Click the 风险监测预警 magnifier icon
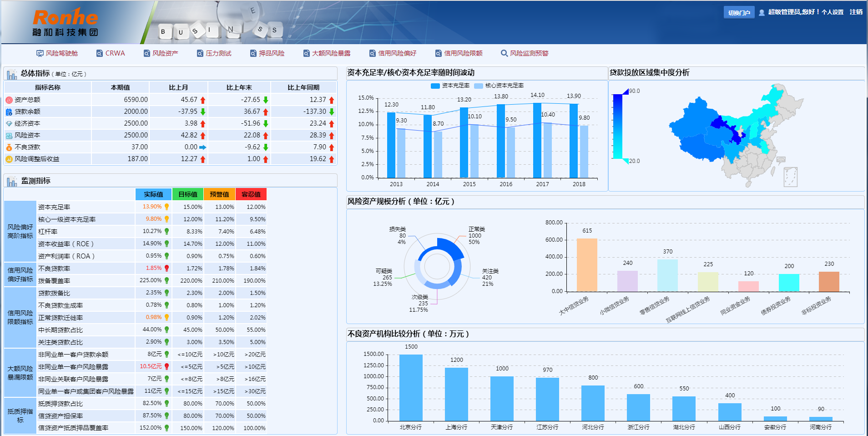The width and height of the screenshot is (868, 436). coord(504,53)
